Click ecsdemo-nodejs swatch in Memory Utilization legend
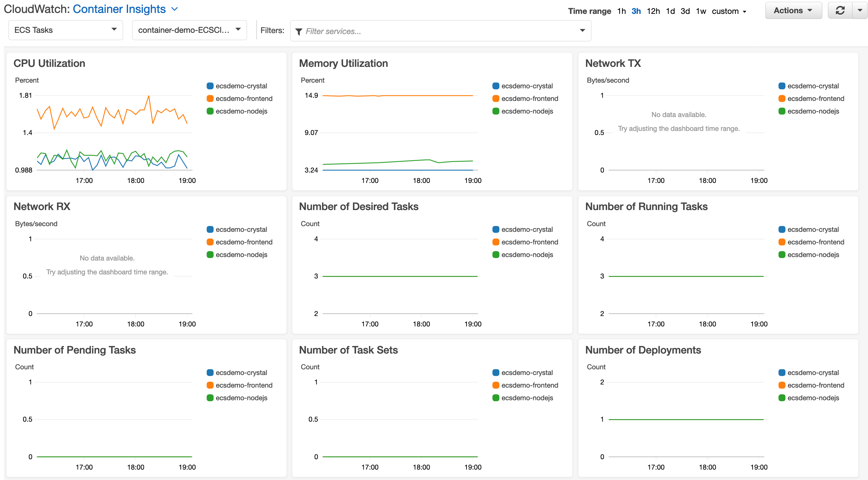Screen dimensions: 868x480 [496, 111]
